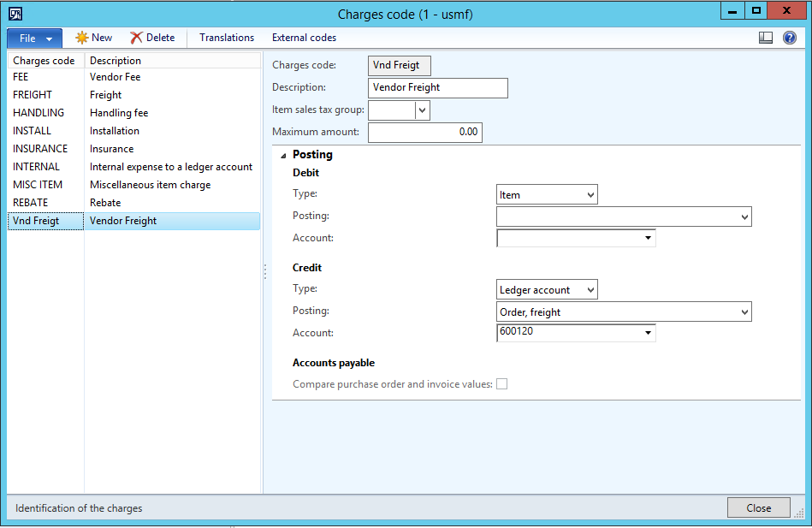Open the Help question mark icon
This screenshot has width=812, height=528.
click(789, 38)
